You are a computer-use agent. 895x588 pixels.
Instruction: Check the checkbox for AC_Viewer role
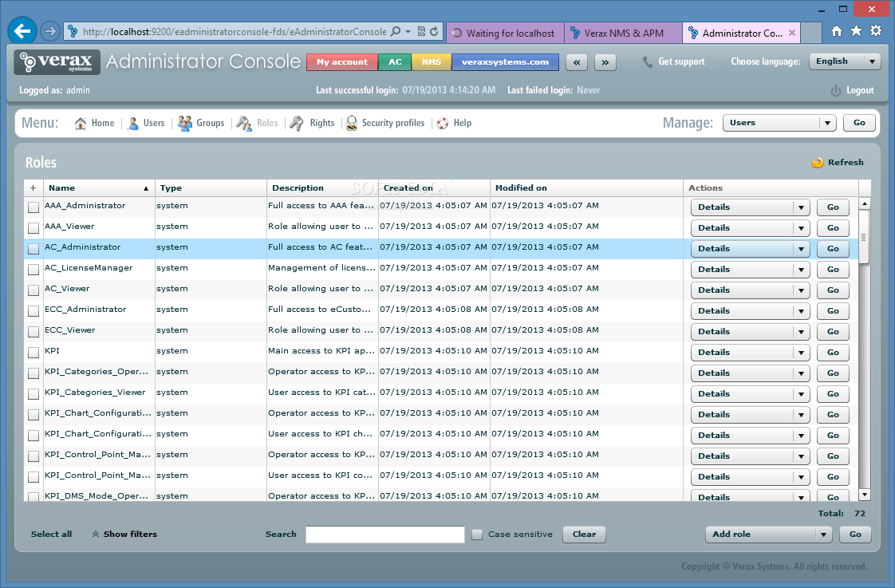33,289
